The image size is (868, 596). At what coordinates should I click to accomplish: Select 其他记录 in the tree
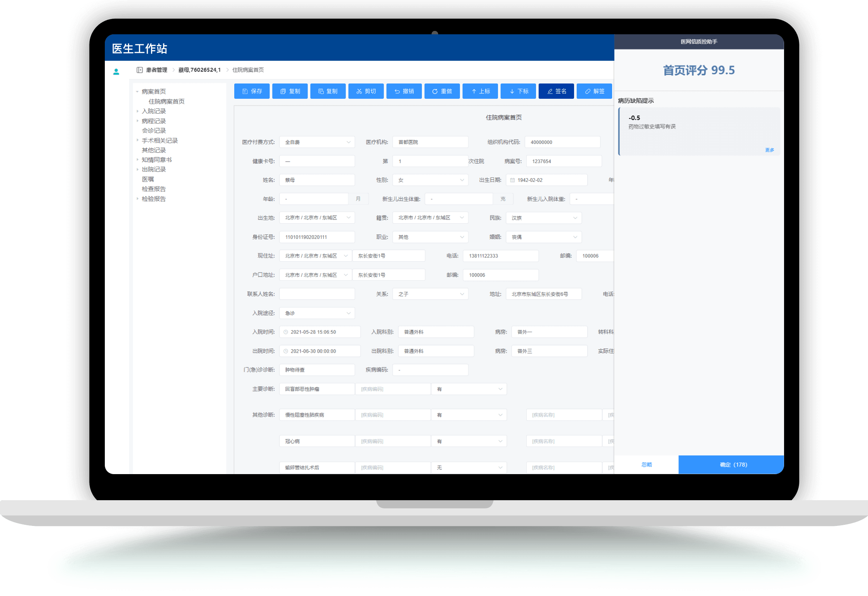[154, 150]
